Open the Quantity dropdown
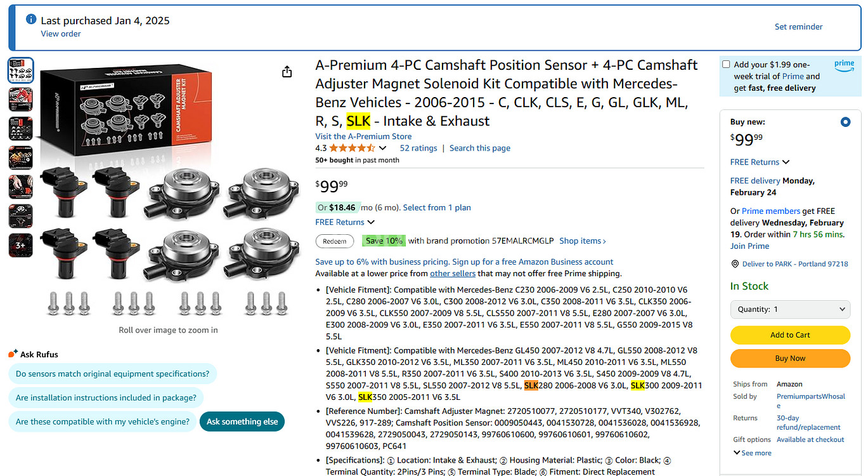Viewport: 868px width, 476px height. tap(790, 309)
